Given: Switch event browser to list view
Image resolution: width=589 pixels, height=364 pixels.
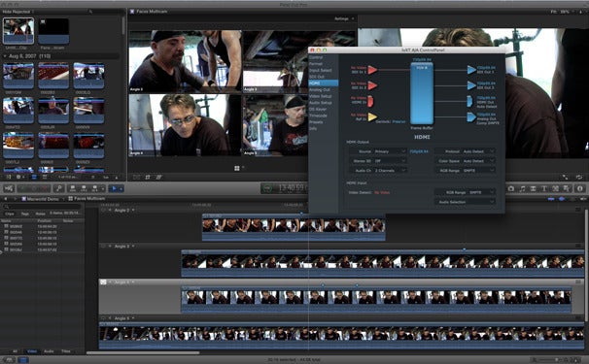Looking at the screenshot, I should click(45, 177).
